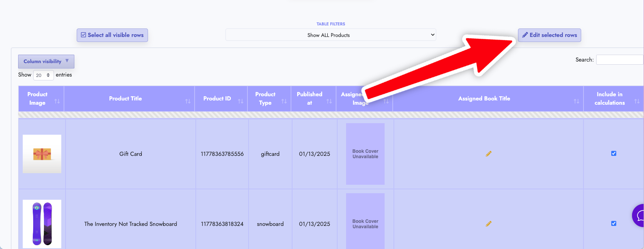Click Snowboard row published date 01/13/2025
Viewport: 644px width, 249px height.
tap(314, 224)
